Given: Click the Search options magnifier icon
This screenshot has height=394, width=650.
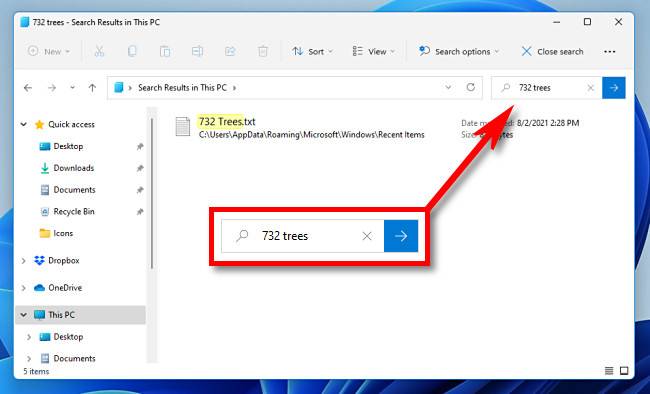Looking at the screenshot, I should pyautogui.click(x=424, y=51).
